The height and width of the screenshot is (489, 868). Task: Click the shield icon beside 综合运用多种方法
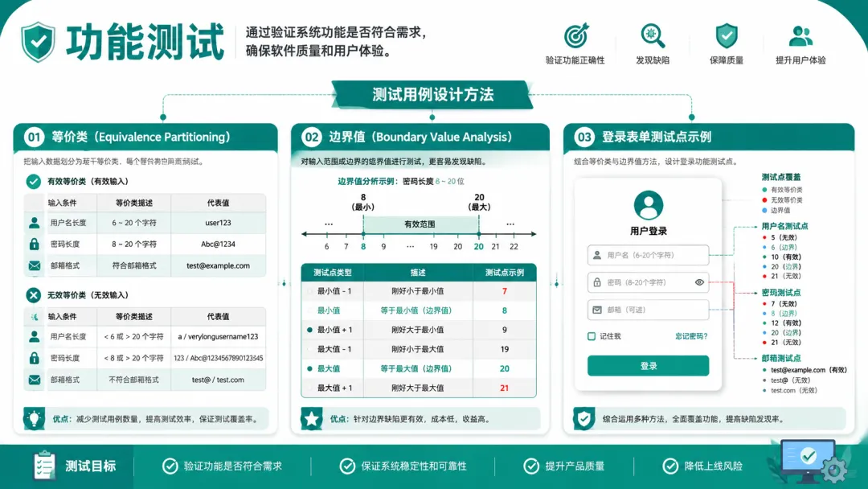click(x=584, y=419)
